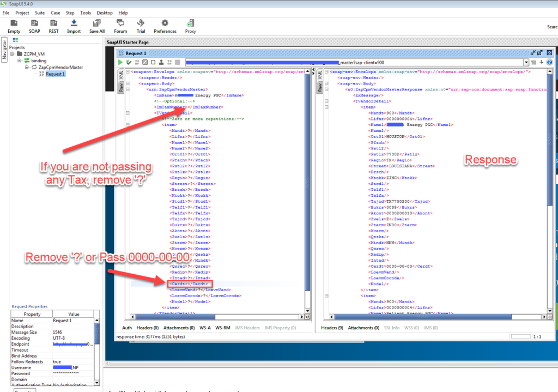Open Preferences gear icon
558x392 pixels.
tap(165, 23)
